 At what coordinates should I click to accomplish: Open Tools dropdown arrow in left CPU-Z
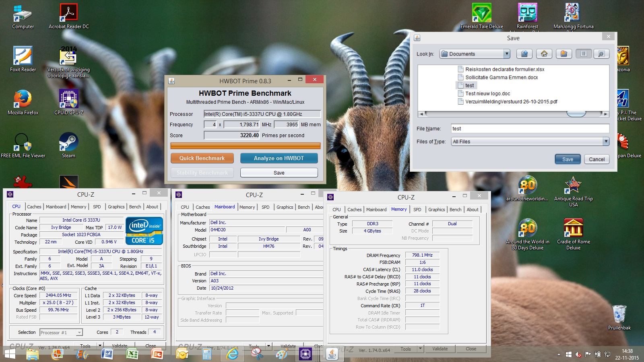[100, 346]
